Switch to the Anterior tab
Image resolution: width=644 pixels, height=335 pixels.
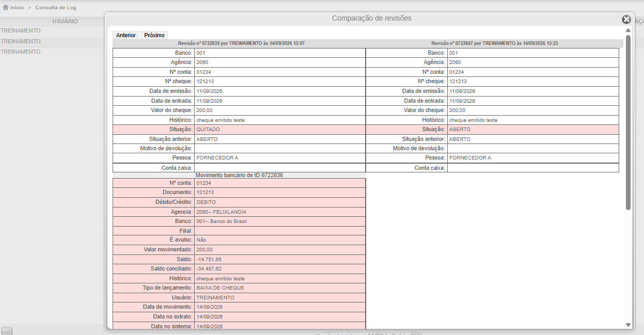pyautogui.click(x=126, y=35)
